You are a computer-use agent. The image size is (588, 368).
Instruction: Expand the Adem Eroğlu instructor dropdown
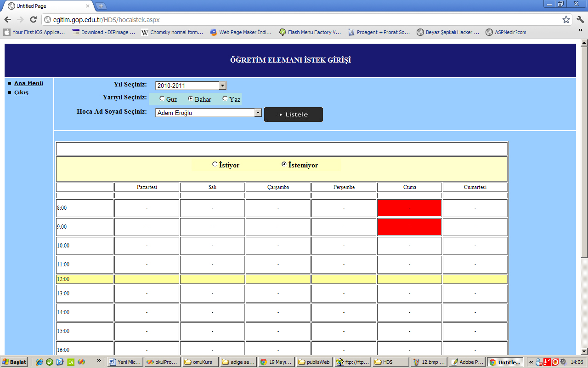(x=258, y=113)
